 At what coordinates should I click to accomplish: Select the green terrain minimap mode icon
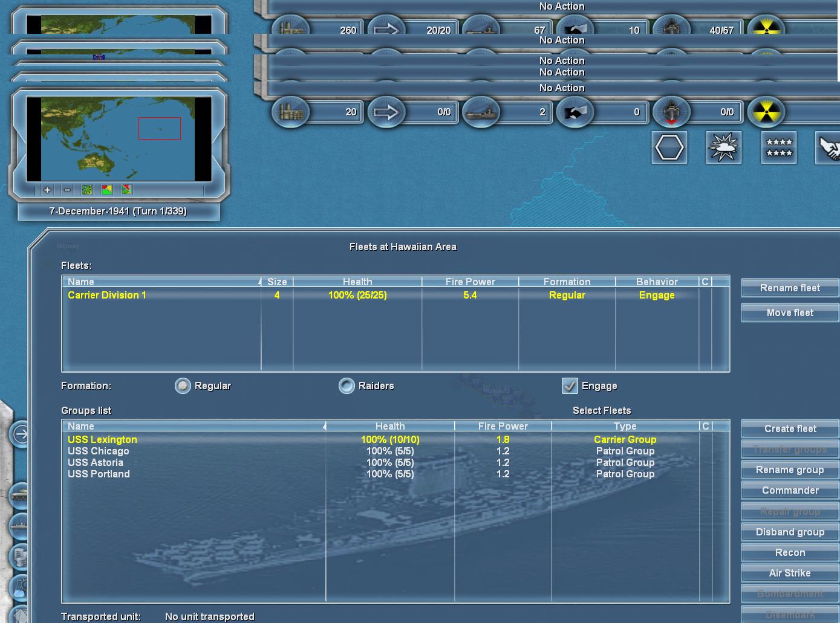point(87,190)
